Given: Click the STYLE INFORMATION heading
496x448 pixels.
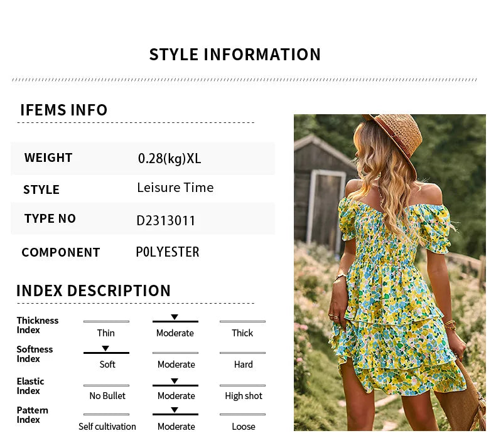Looking at the screenshot, I should (235, 55).
